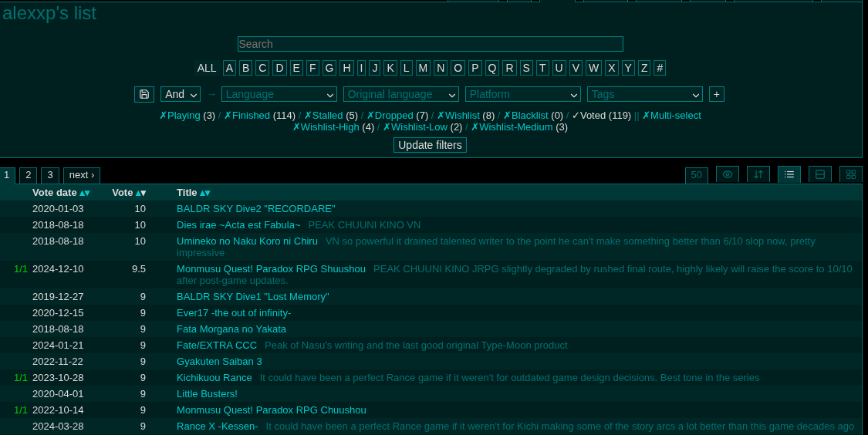Toggle the Dropped (7) filter
This screenshot has width=868, height=435.
(397, 116)
